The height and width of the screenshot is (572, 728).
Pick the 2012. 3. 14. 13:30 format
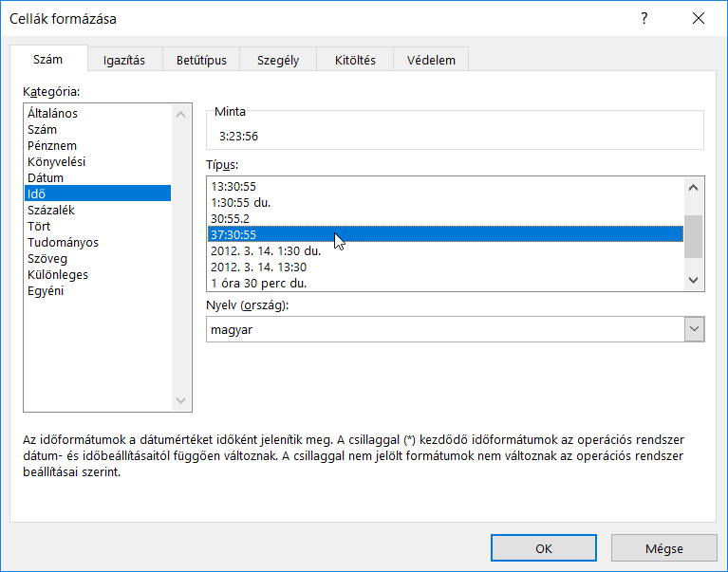pyautogui.click(x=261, y=267)
